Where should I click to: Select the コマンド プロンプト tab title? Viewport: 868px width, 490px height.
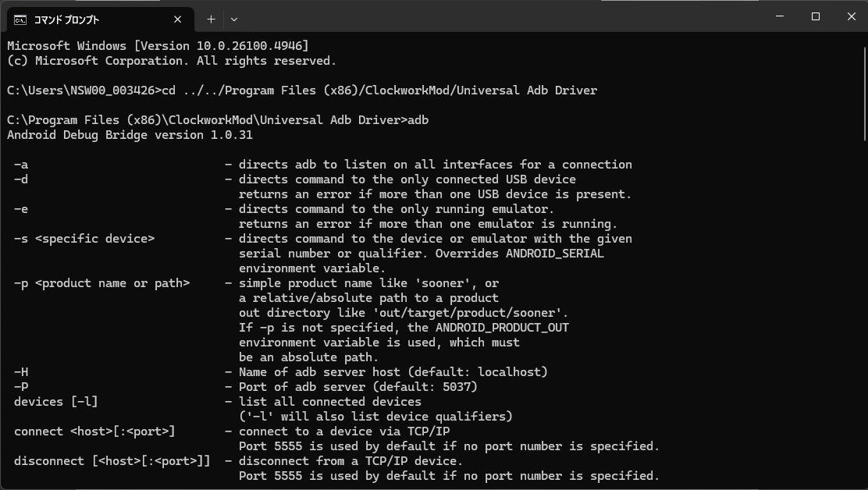point(66,20)
